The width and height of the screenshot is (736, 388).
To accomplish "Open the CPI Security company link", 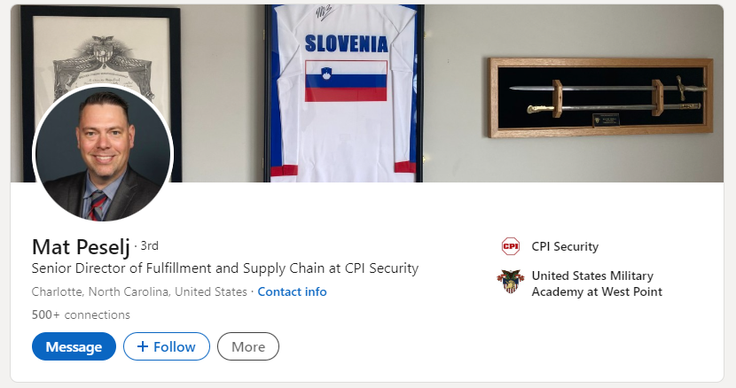I will [x=565, y=247].
